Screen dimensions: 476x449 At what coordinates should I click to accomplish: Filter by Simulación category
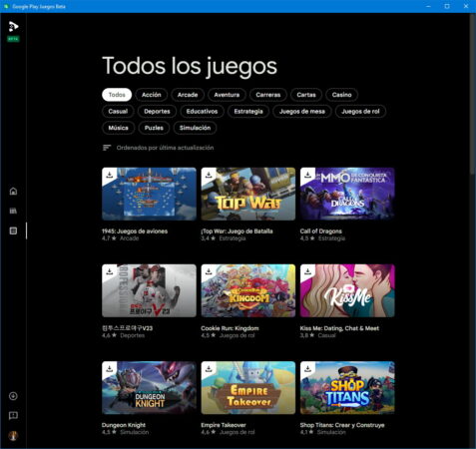coord(195,128)
